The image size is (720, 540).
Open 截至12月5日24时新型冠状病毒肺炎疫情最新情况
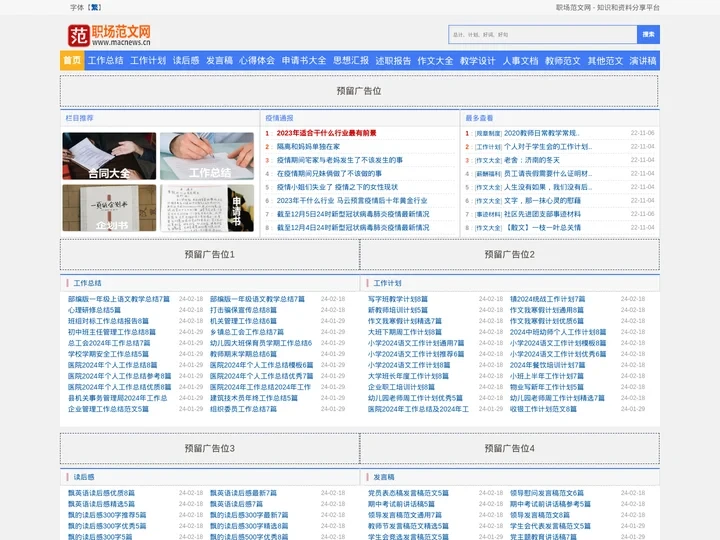tap(353, 214)
